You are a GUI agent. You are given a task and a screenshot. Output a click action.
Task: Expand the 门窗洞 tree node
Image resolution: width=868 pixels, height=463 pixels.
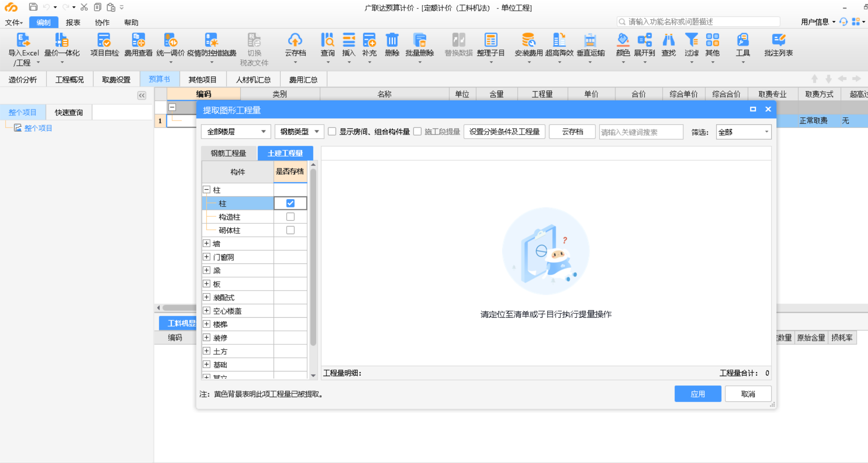pos(206,257)
